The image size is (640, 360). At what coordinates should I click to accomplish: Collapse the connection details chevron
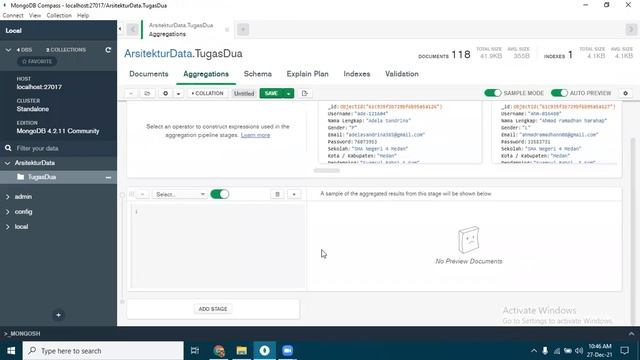[8, 50]
